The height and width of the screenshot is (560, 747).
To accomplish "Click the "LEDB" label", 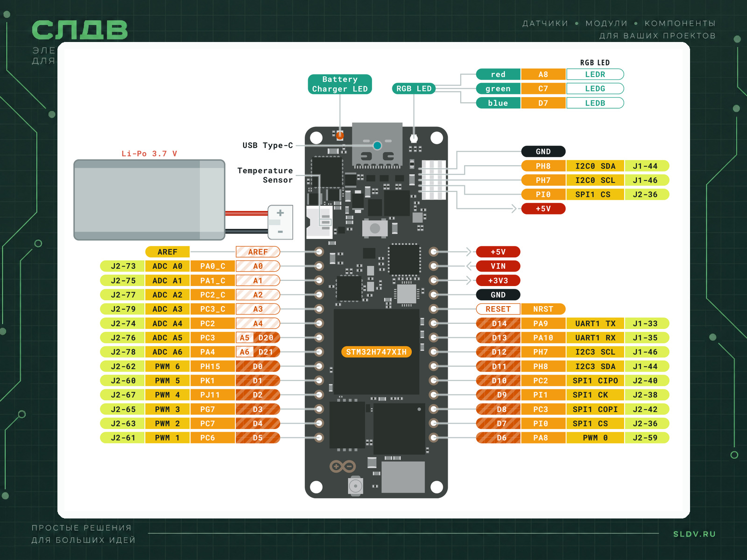I will coord(595,103).
